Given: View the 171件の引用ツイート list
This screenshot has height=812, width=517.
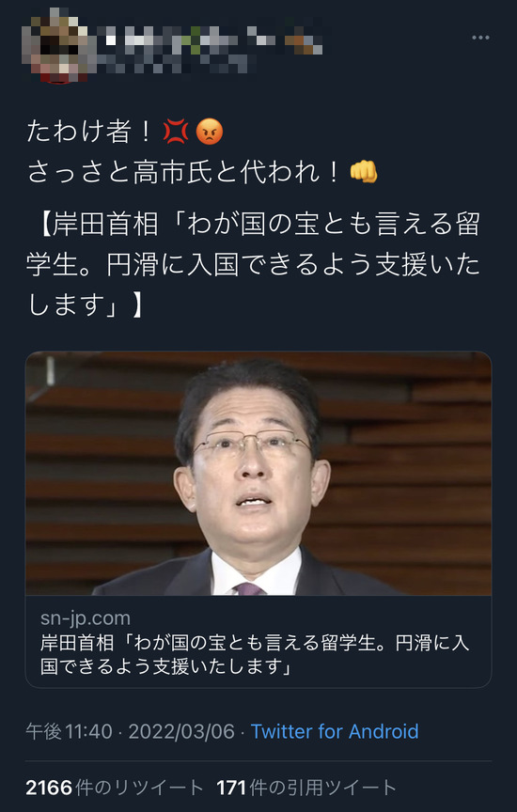Looking at the screenshot, I should click(306, 788).
